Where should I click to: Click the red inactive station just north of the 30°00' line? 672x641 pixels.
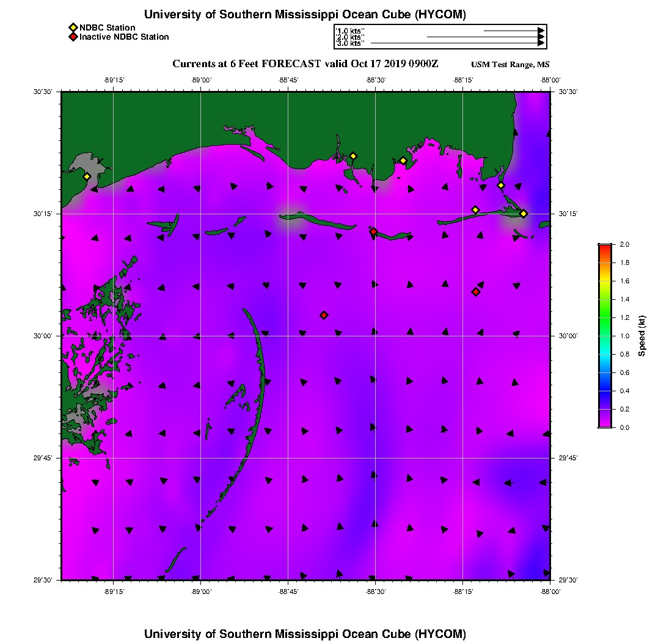point(324,315)
